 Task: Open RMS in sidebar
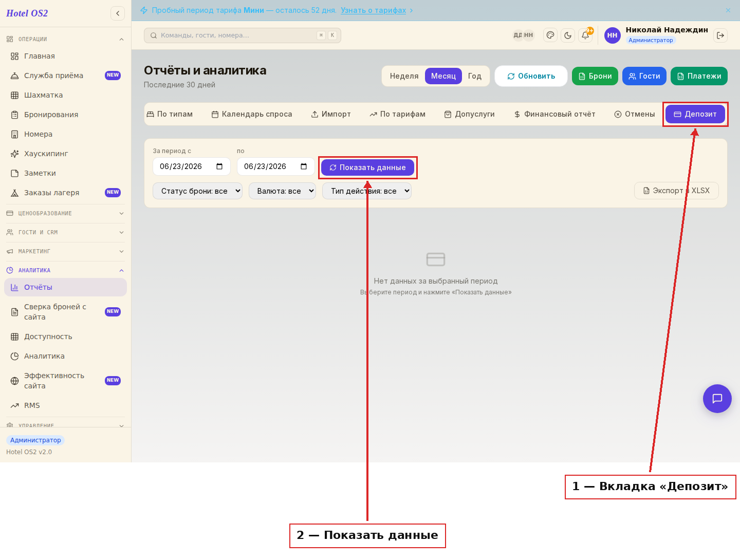pyautogui.click(x=66, y=405)
